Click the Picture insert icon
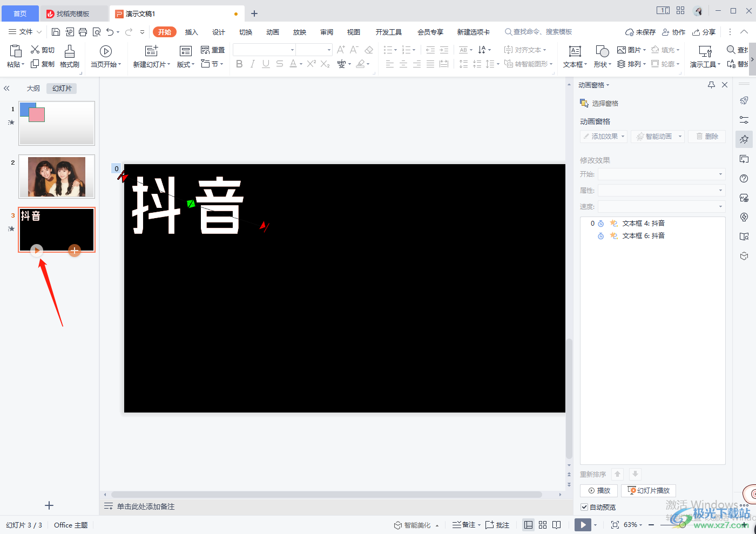 (x=622, y=50)
